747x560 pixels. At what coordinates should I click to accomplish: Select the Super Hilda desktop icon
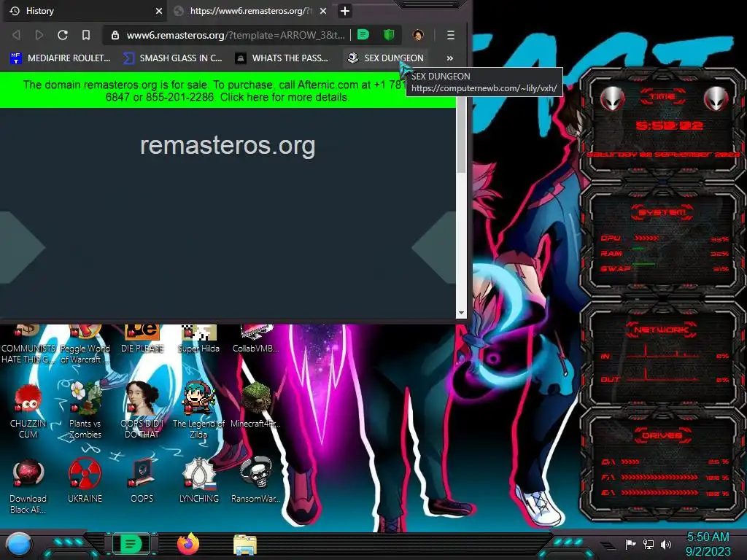point(198,340)
